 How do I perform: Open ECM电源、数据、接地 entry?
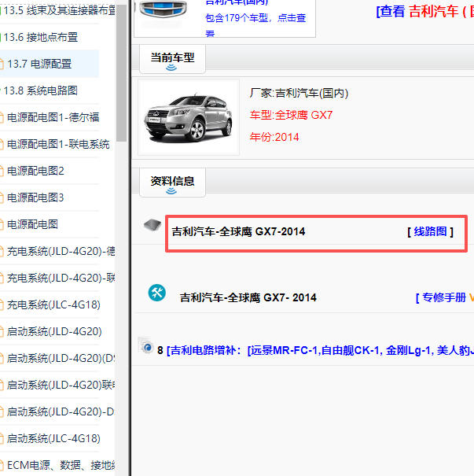click(x=61, y=465)
